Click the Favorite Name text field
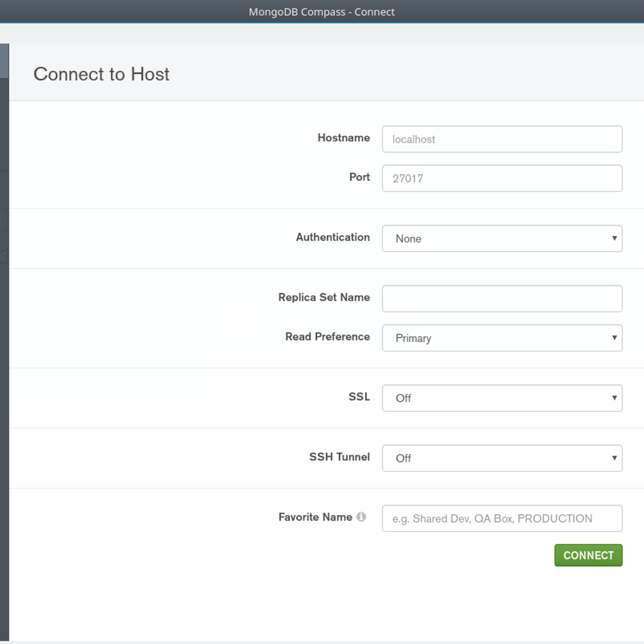 (502, 518)
